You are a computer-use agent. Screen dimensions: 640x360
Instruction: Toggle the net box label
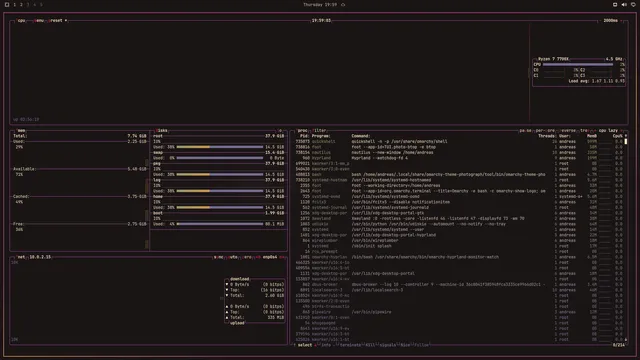21,257
